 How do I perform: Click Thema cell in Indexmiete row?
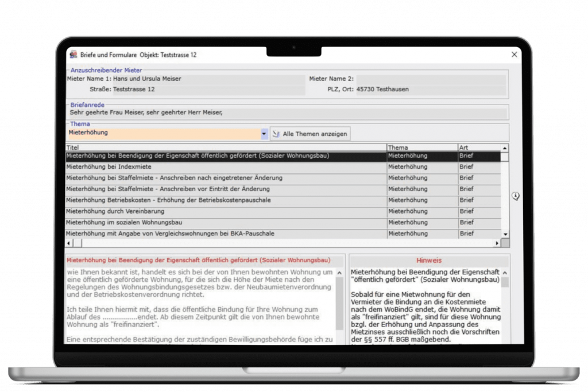(422, 167)
